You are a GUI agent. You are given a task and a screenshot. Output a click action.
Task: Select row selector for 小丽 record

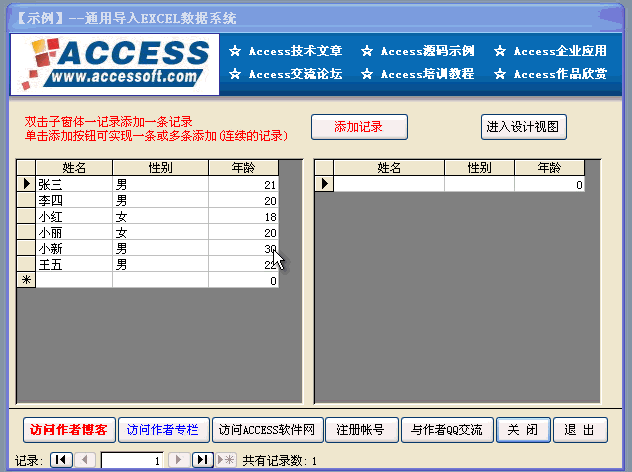pos(26,232)
